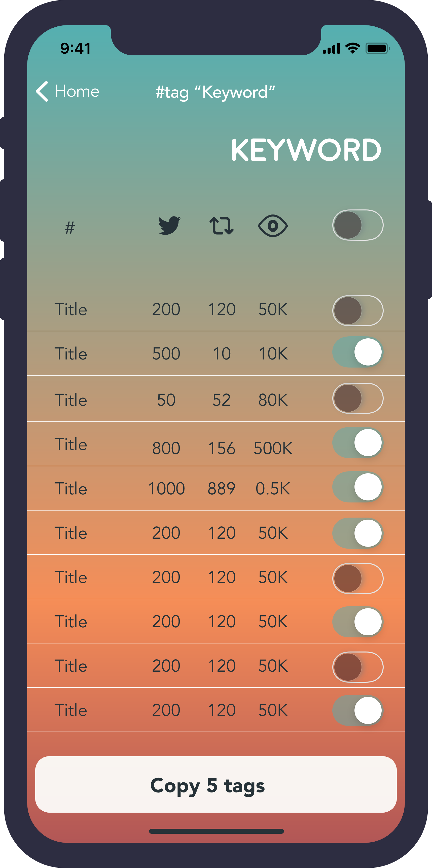Enable the toggle in the 80K views row
This screenshot has height=868, width=432.
pos(358,398)
